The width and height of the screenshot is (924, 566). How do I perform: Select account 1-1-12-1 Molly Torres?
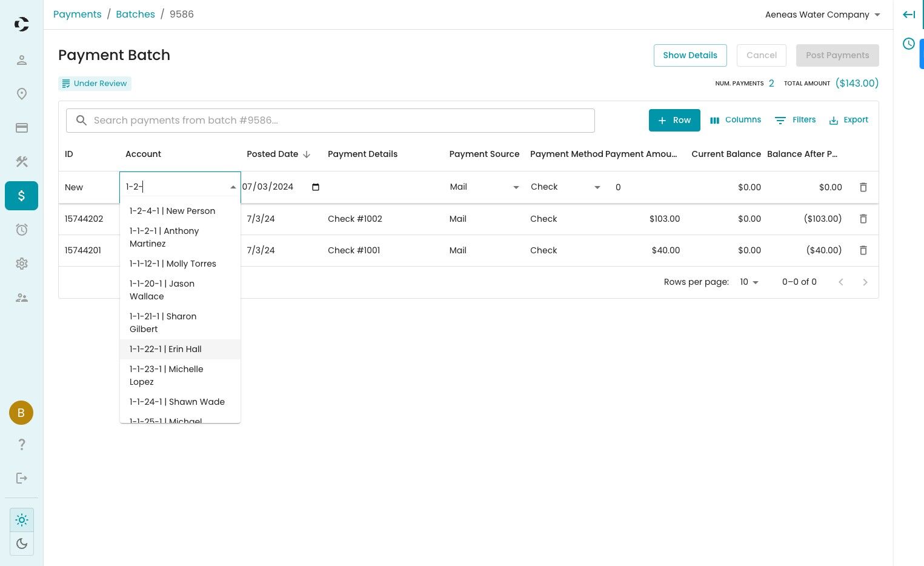coord(180,264)
